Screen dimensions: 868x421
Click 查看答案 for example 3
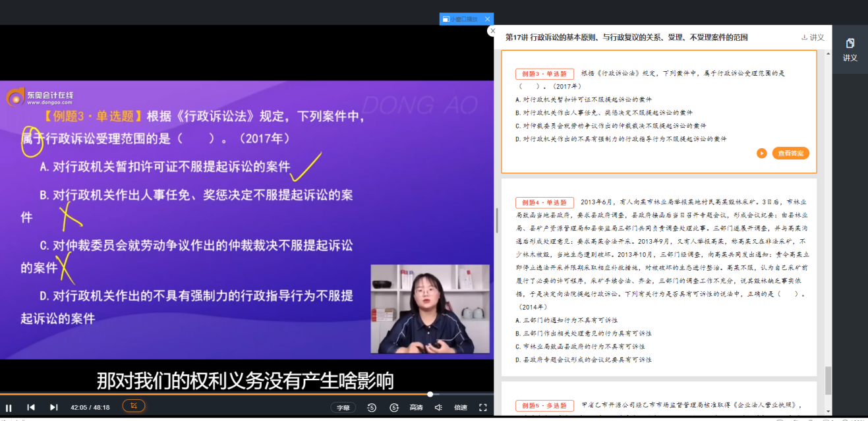pos(790,154)
